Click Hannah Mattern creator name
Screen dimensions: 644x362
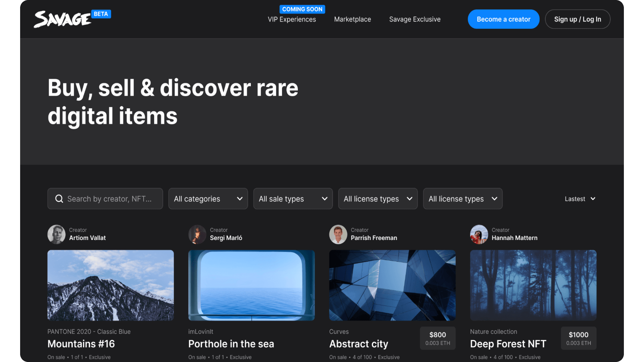(515, 238)
